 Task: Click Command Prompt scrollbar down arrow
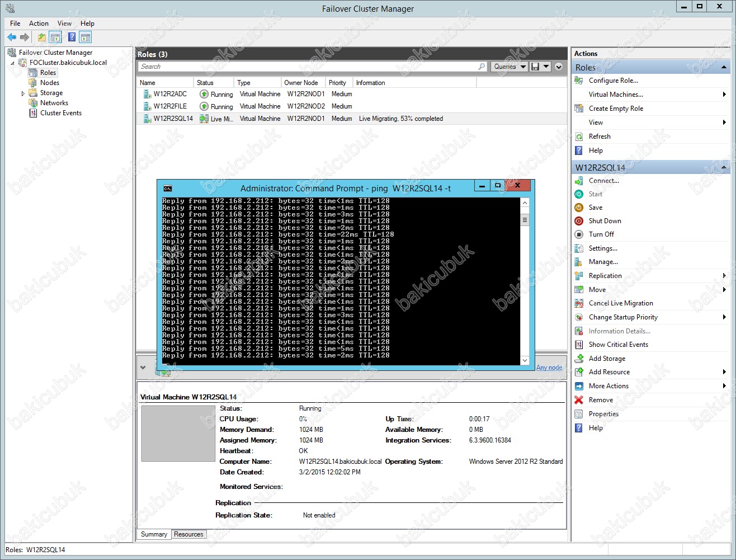(x=525, y=361)
